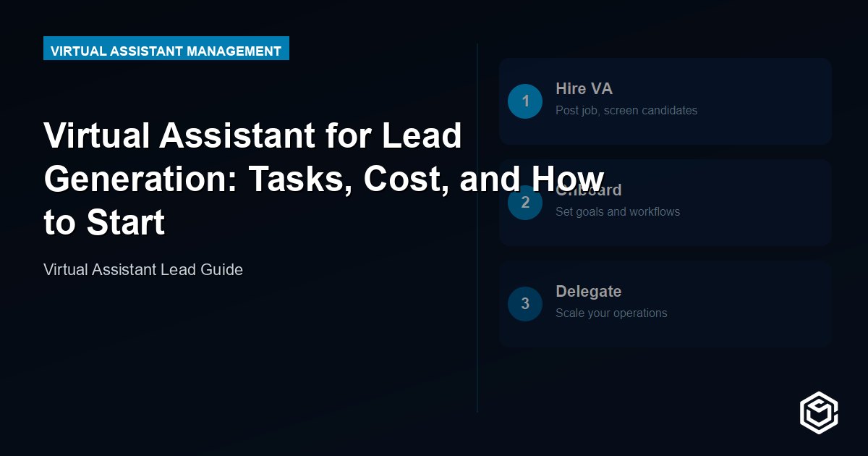Click the Virtual Assistant Management category badge

166,48
